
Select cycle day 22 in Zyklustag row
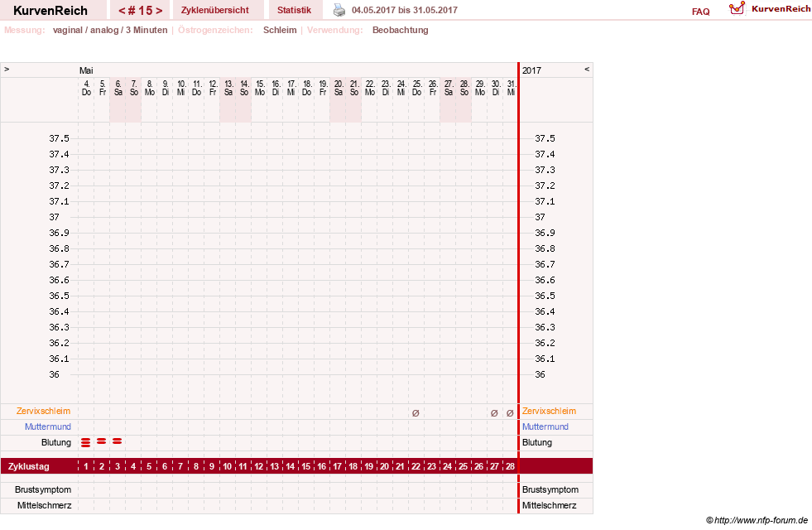416,466
